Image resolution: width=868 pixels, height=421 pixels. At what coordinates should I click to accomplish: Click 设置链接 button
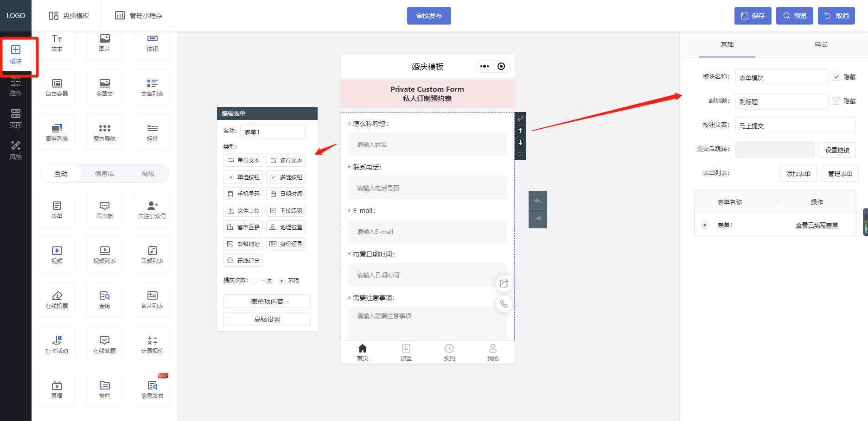[837, 150]
